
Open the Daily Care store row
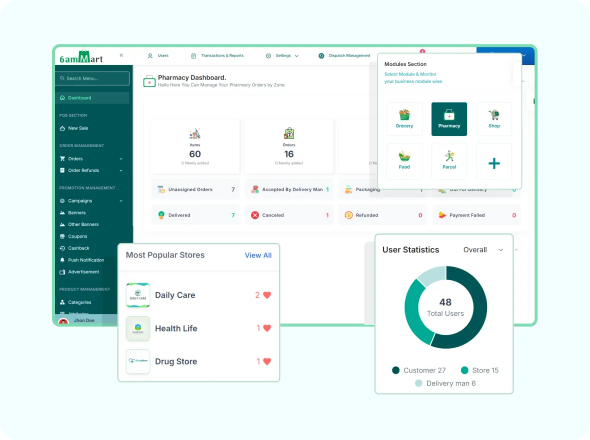tap(198, 295)
